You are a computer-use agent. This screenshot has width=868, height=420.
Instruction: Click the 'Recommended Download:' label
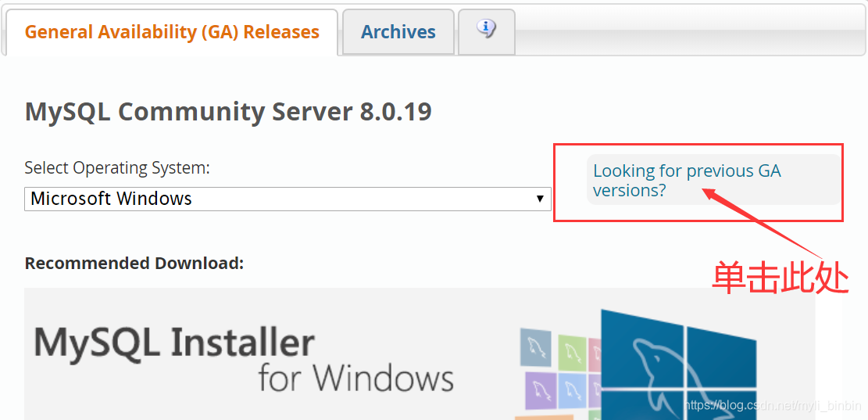pyautogui.click(x=134, y=264)
